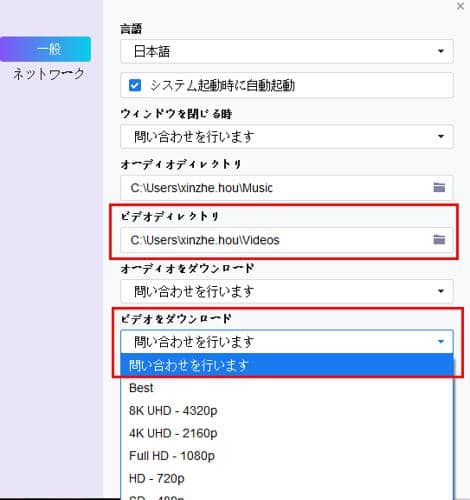The height and width of the screenshot is (500, 470).
Task: Click システム起動時に自動起動 label text
Action: [222, 85]
